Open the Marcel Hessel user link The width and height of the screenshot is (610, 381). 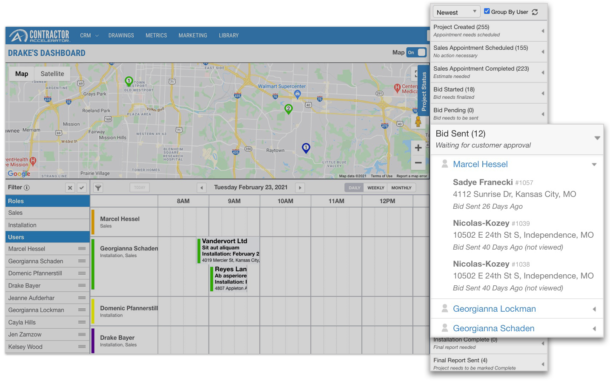480,164
